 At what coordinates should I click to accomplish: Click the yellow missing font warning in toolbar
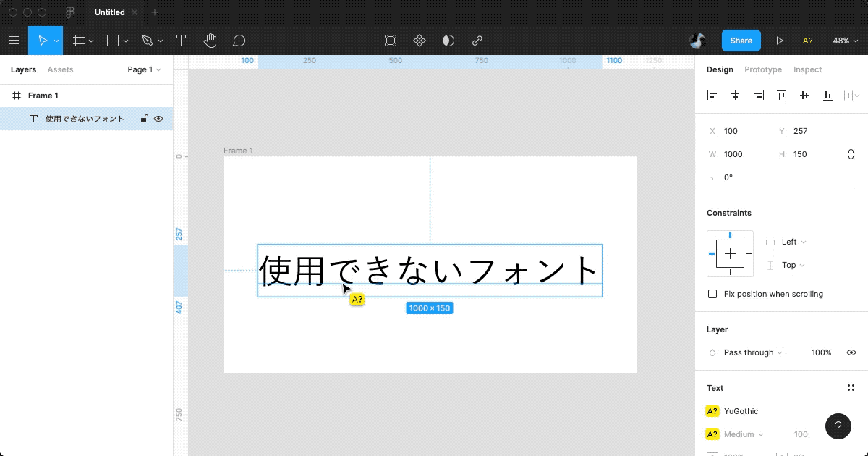(x=808, y=41)
